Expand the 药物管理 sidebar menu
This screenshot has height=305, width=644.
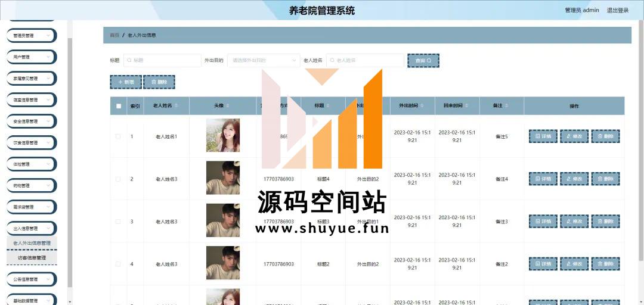(31, 185)
